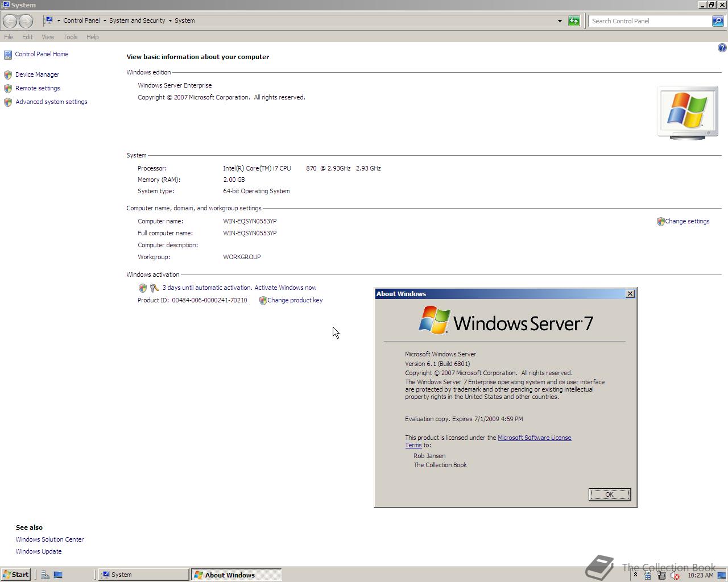Click computer name WIN-EQSYN0553YP beside Computer name
The height and width of the screenshot is (582, 728).
[x=250, y=221]
